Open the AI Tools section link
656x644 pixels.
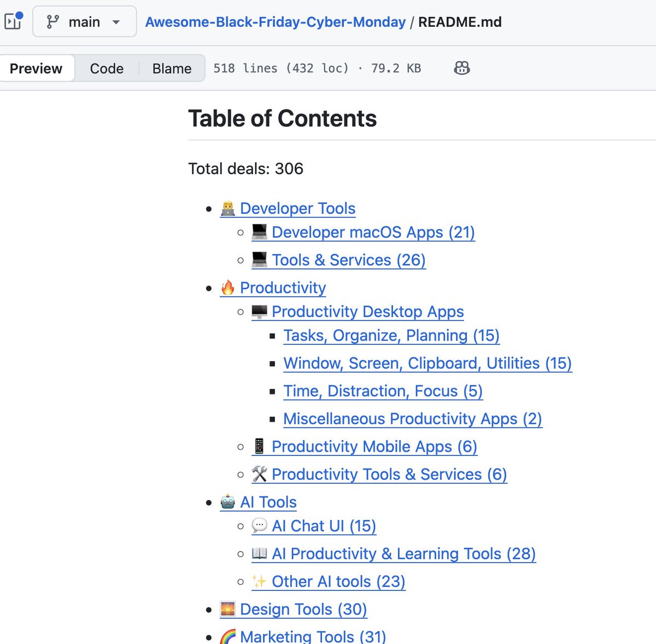click(x=258, y=502)
